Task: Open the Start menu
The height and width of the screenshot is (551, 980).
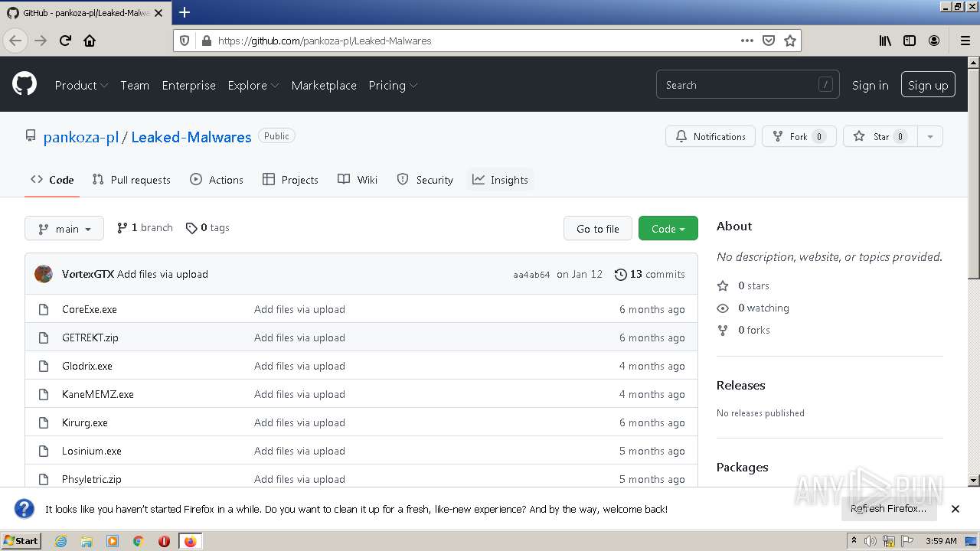Action: click(x=21, y=541)
